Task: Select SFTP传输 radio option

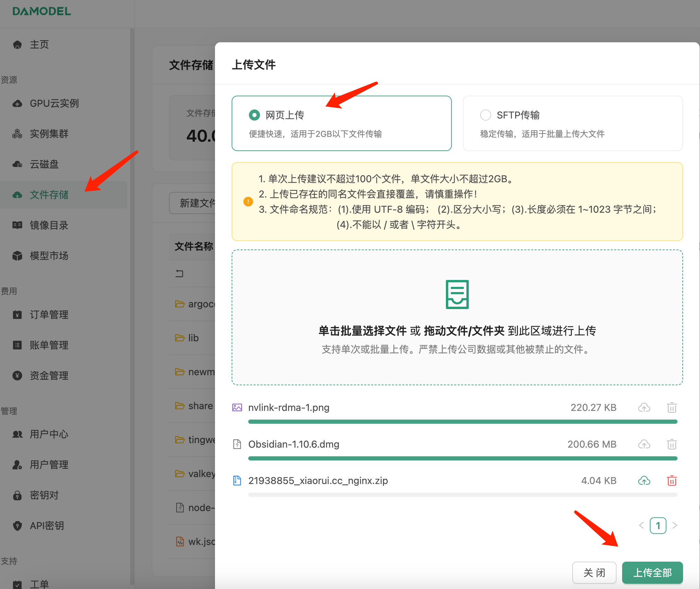Action: point(486,115)
